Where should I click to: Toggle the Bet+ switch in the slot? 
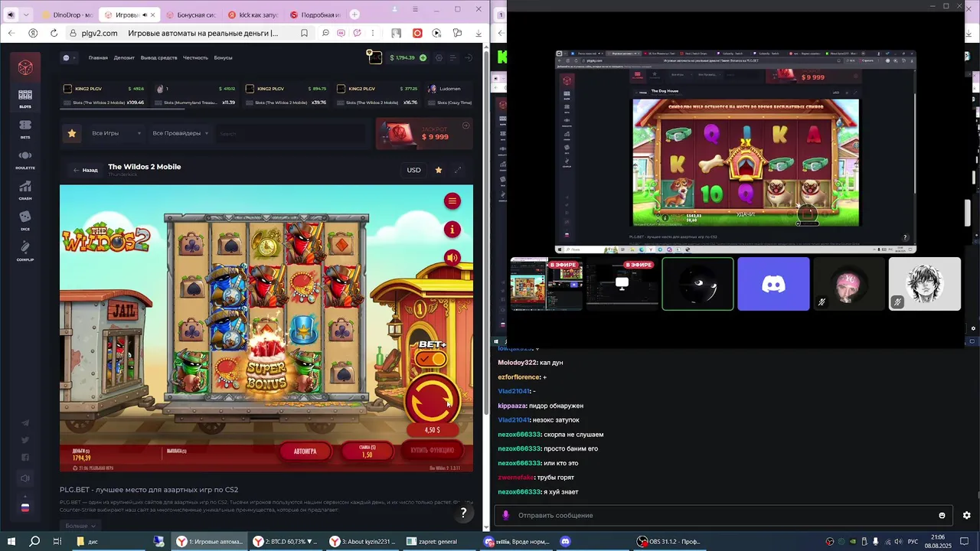tap(432, 358)
